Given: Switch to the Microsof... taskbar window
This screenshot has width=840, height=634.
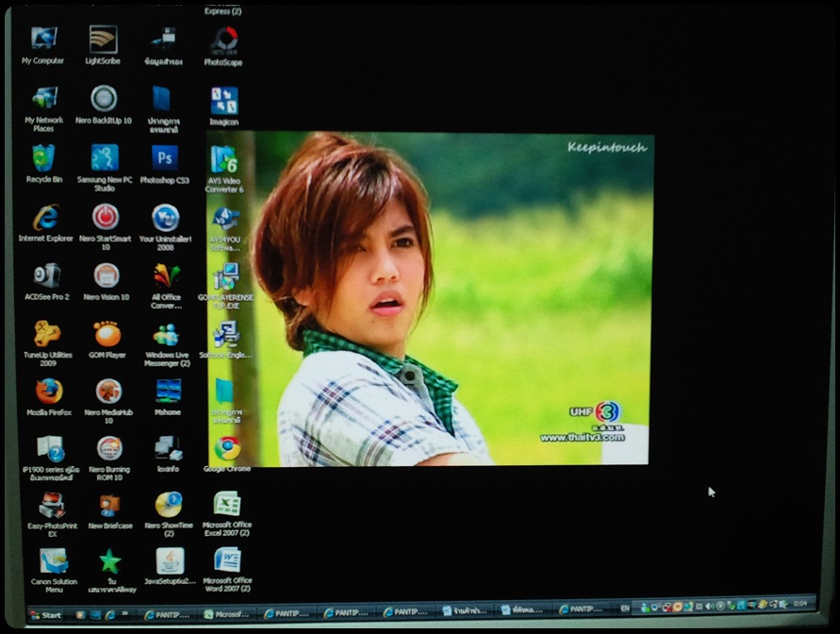Looking at the screenshot, I should [227, 614].
